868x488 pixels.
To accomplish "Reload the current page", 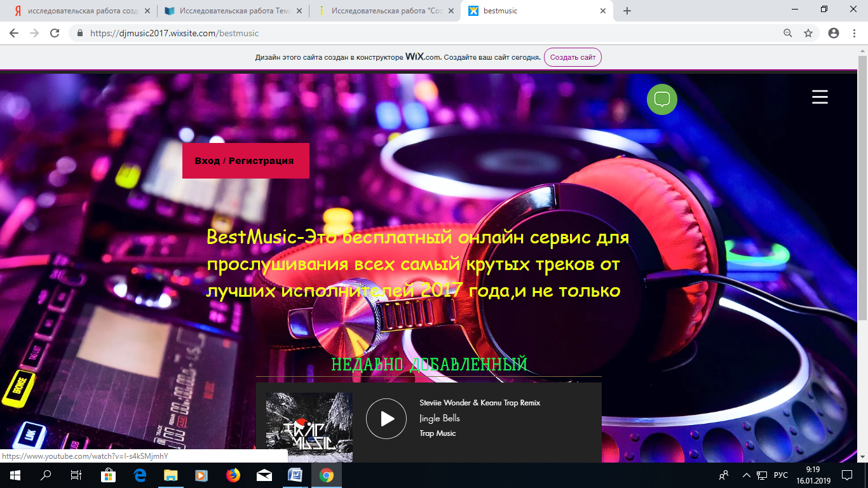I will coord(55,33).
